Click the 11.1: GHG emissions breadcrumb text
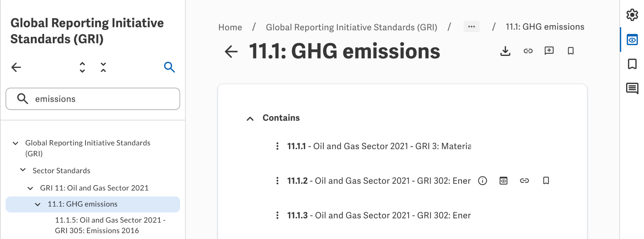This screenshot has height=239, width=644. (x=545, y=27)
